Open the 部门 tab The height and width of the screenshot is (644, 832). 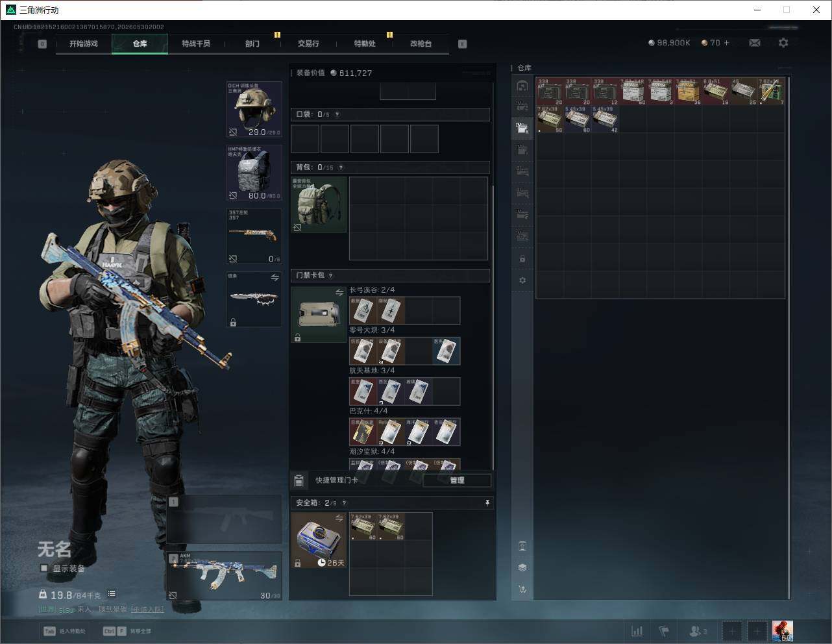pos(252,43)
